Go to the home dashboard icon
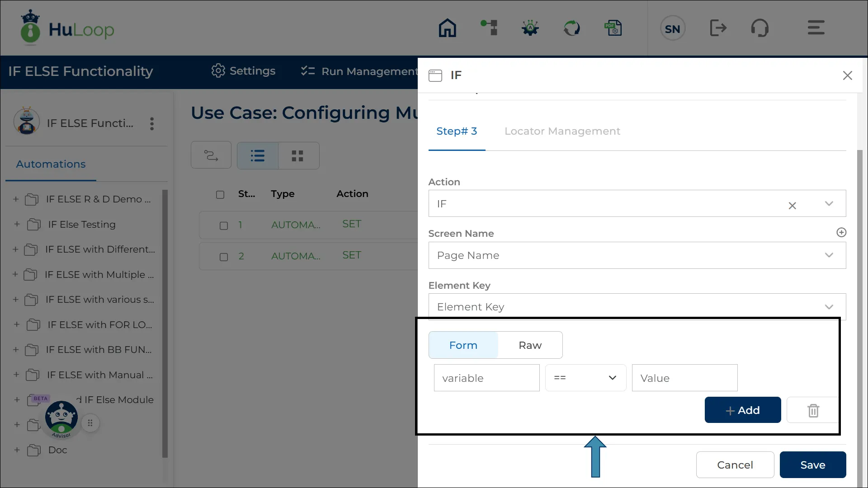 (447, 28)
